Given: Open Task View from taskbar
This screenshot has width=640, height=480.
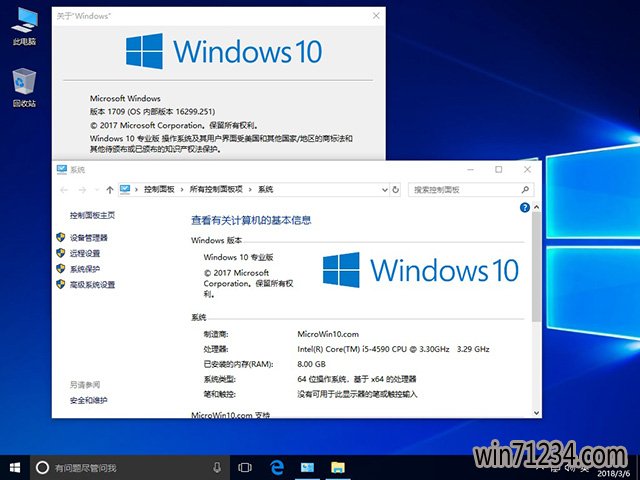Looking at the screenshot, I should (x=244, y=468).
